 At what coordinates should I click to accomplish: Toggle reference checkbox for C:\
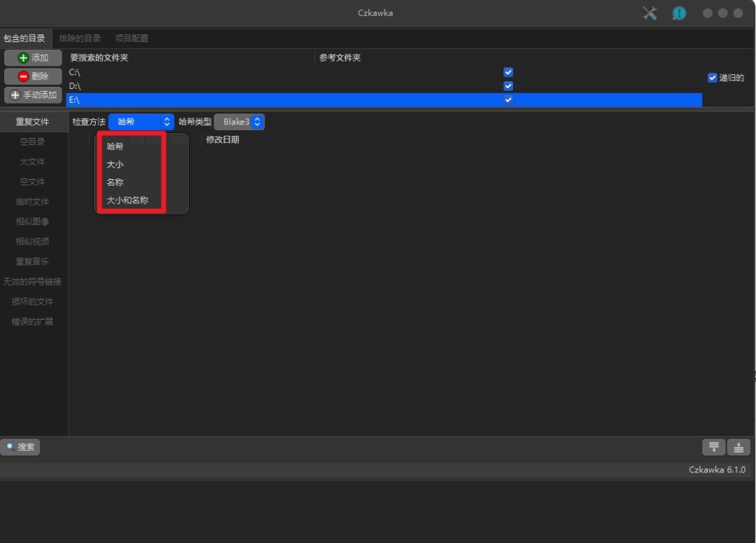click(508, 72)
